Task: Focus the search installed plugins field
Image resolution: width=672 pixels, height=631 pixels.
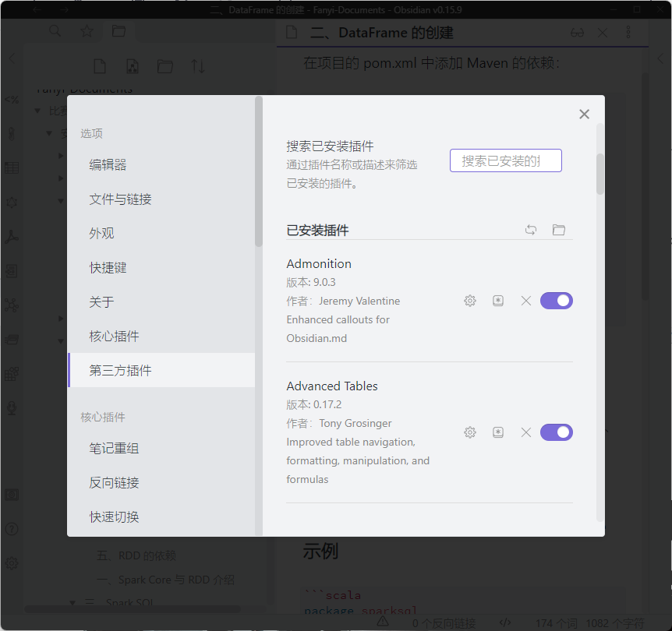Action: pos(505,160)
